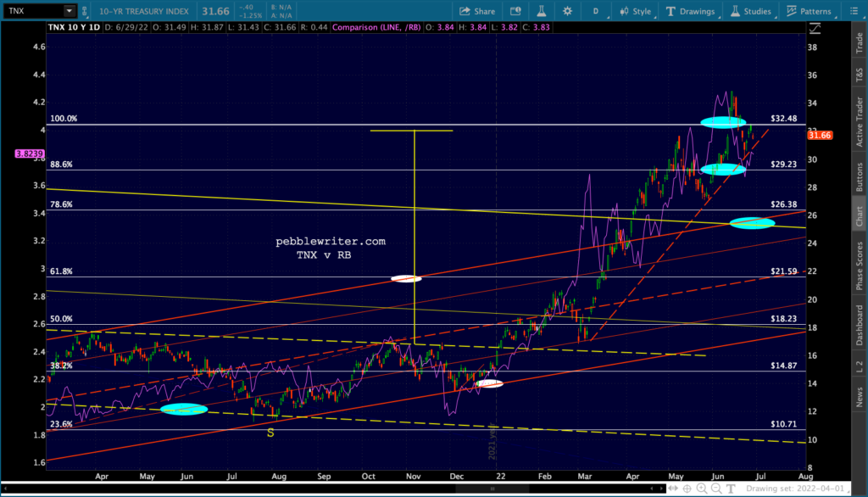Switch to the Active Trader sidebar tab
The image size is (868, 497).
click(860, 121)
